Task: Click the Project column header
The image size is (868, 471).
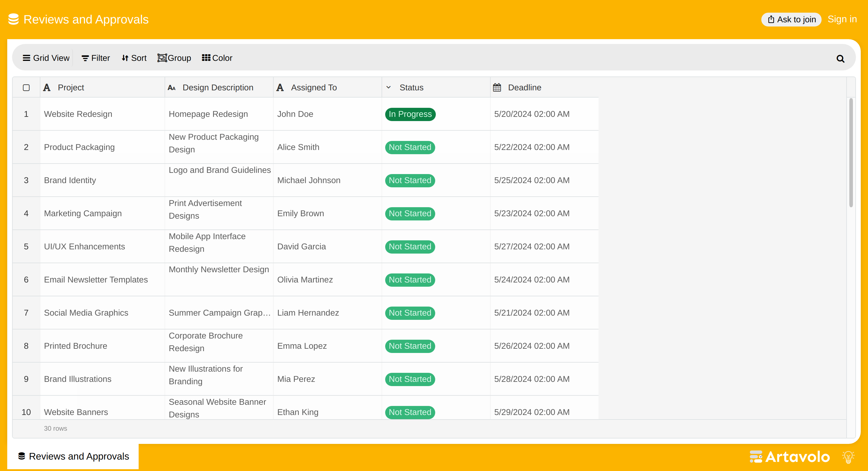Action: pos(102,88)
